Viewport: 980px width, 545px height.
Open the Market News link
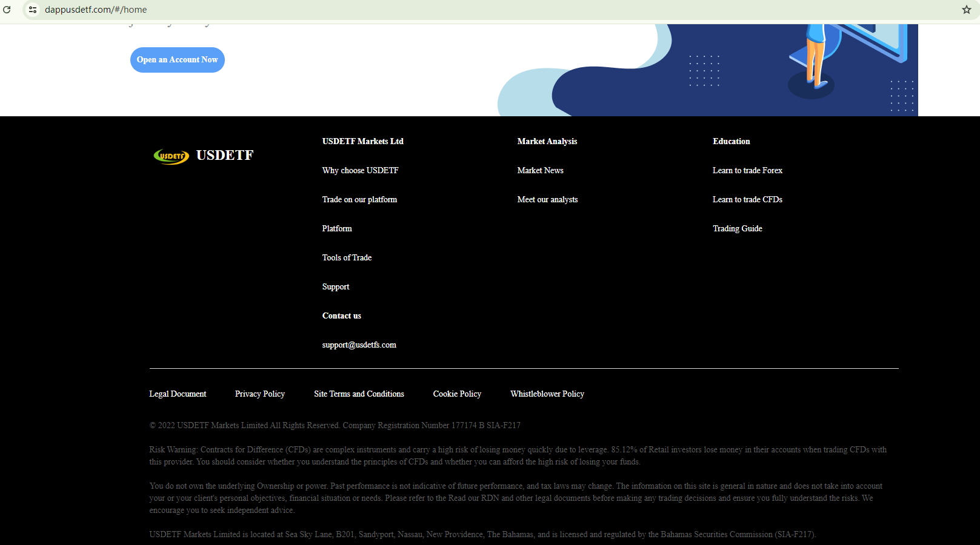(541, 171)
